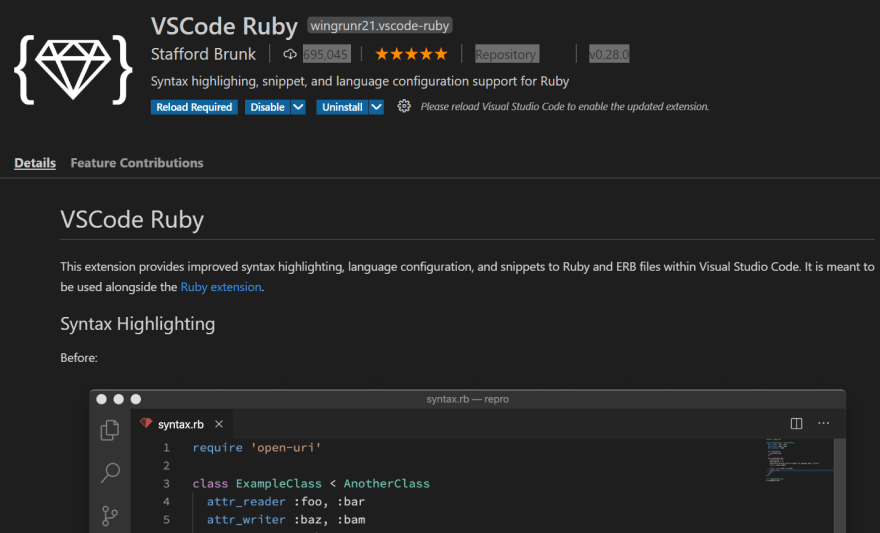Click the wingrunr21.vscode-ruby identifier badge
The width and height of the screenshot is (880, 533).
380,25
